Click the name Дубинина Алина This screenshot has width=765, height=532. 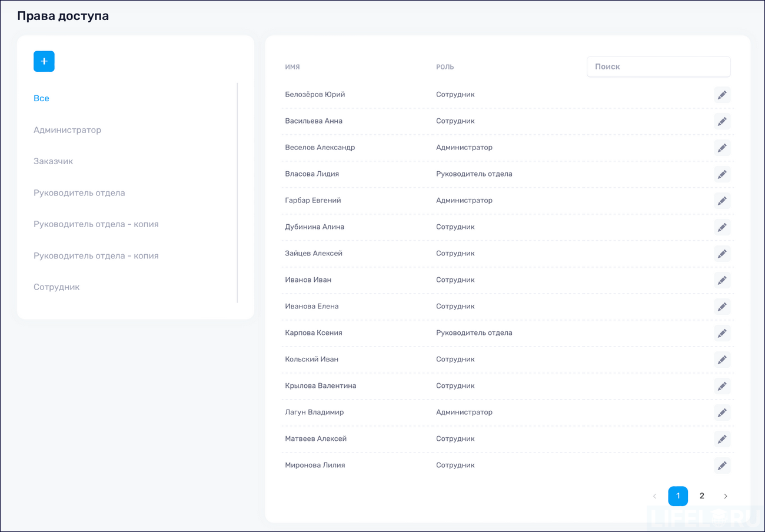point(315,227)
